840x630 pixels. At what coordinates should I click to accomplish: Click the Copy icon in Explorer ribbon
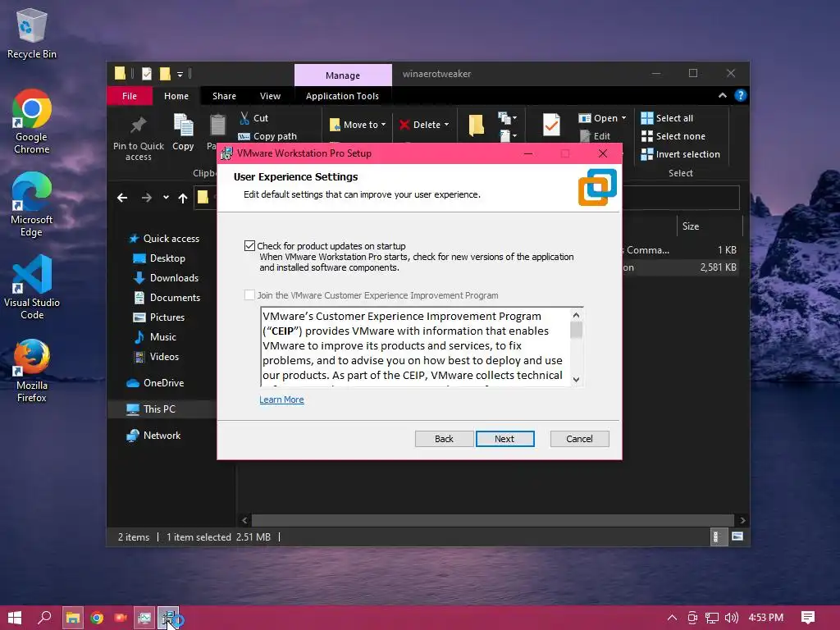(x=183, y=132)
